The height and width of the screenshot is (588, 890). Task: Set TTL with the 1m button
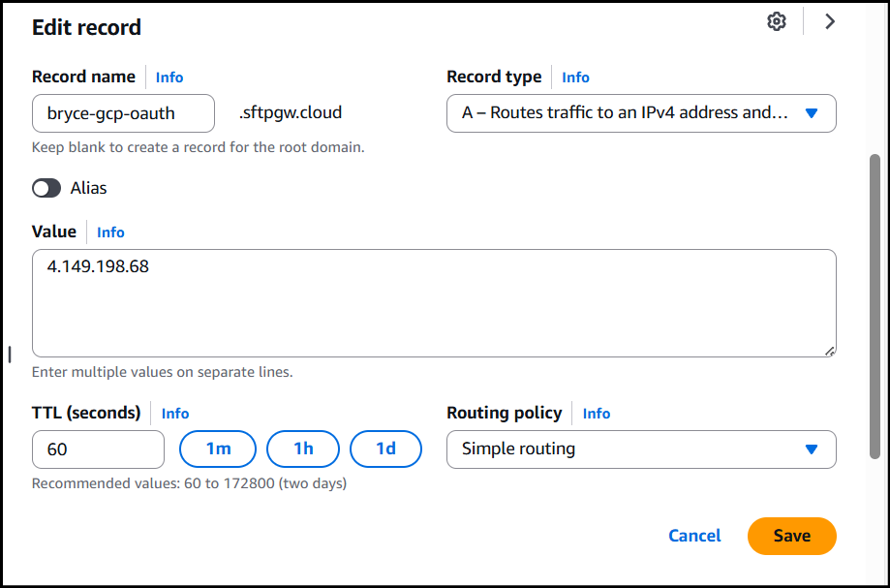pyautogui.click(x=218, y=449)
